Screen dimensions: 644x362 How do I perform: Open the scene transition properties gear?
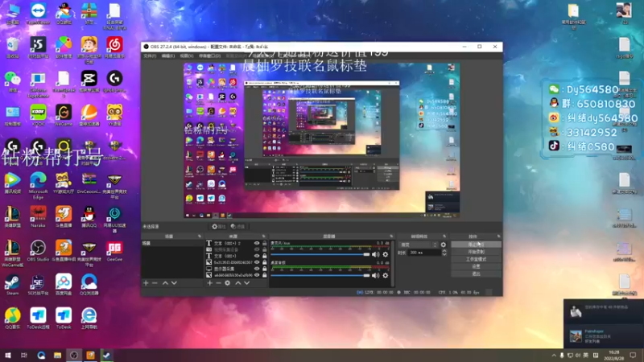point(444,245)
